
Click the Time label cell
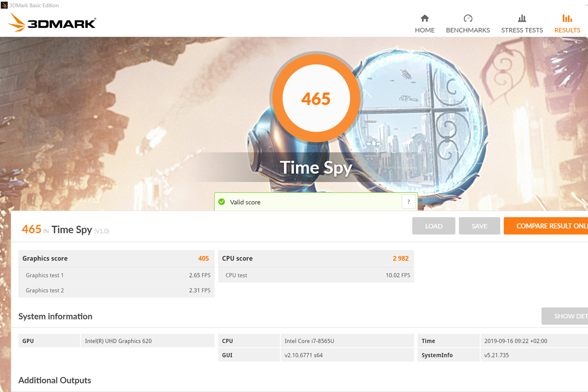click(x=449, y=341)
